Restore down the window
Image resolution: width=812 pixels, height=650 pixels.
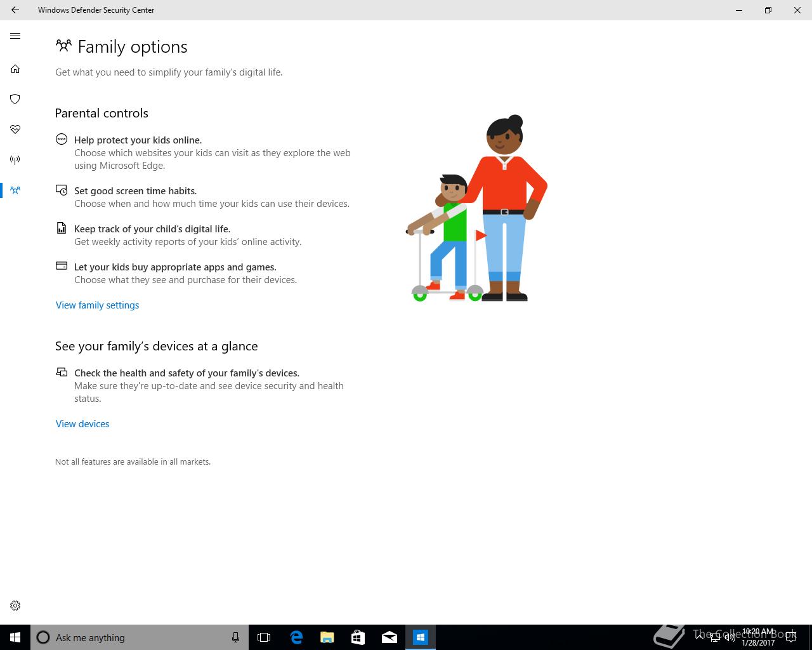(768, 10)
